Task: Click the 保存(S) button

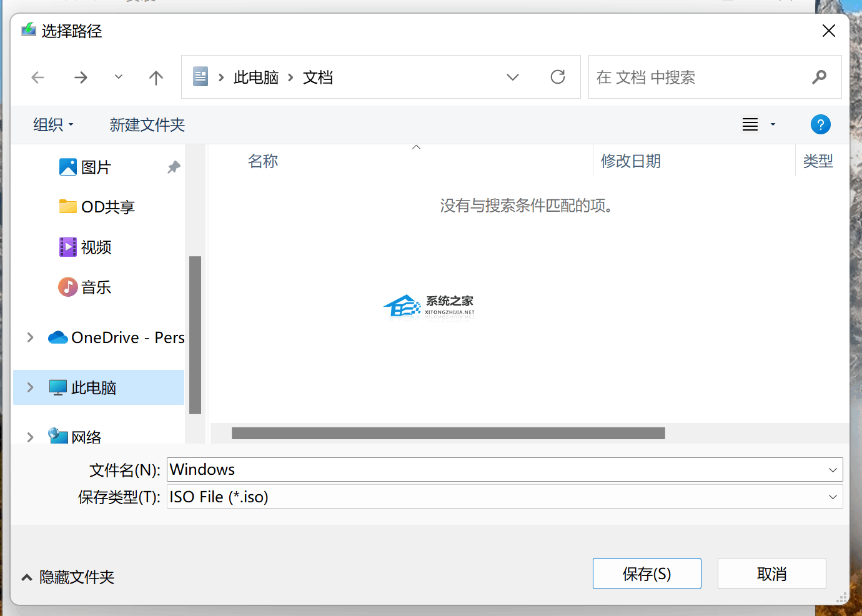Action: point(646,573)
